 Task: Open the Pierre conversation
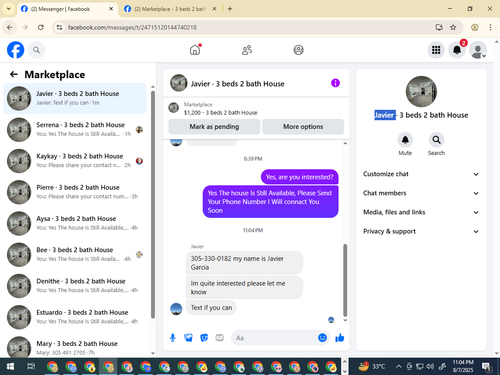(x=75, y=192)
